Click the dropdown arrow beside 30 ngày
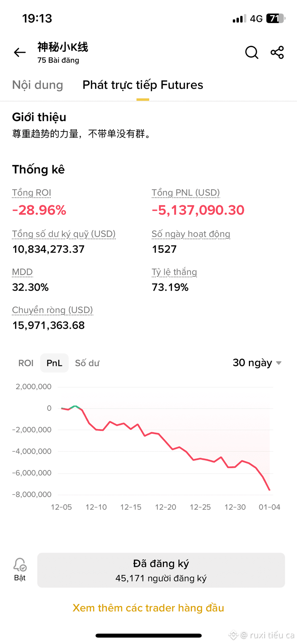 [279, 363]
